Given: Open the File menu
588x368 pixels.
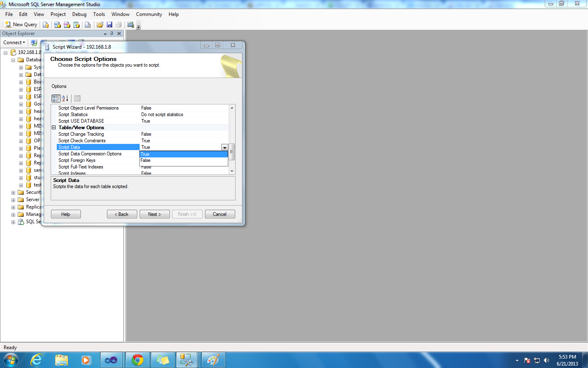Looking at the screenshot, I should tap(9, 14).
